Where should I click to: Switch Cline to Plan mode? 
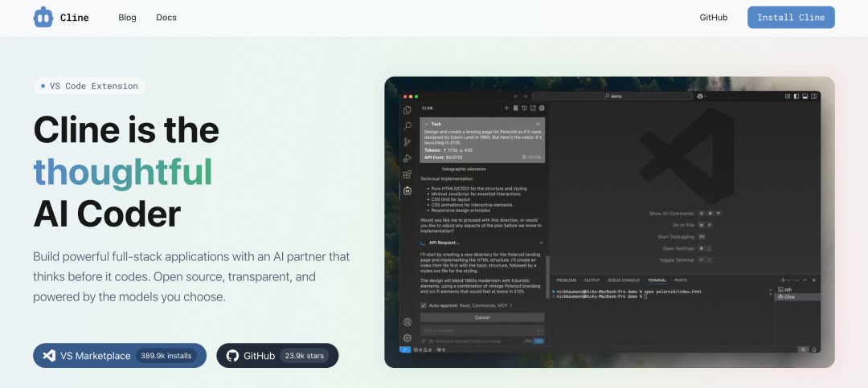[x=528, y=341]
